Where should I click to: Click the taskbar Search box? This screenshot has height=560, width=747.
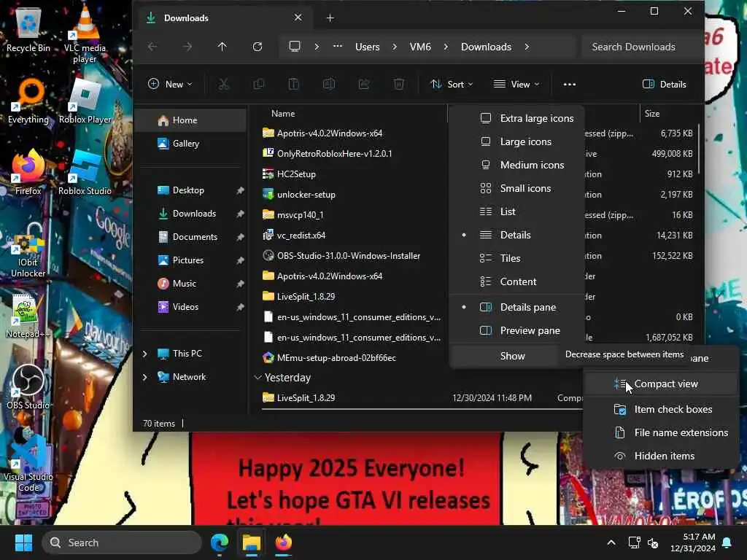tap(122, 542)
